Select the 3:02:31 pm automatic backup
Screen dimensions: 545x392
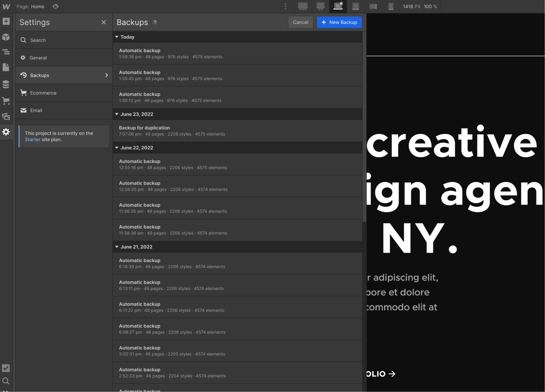(x=237, y=351)
